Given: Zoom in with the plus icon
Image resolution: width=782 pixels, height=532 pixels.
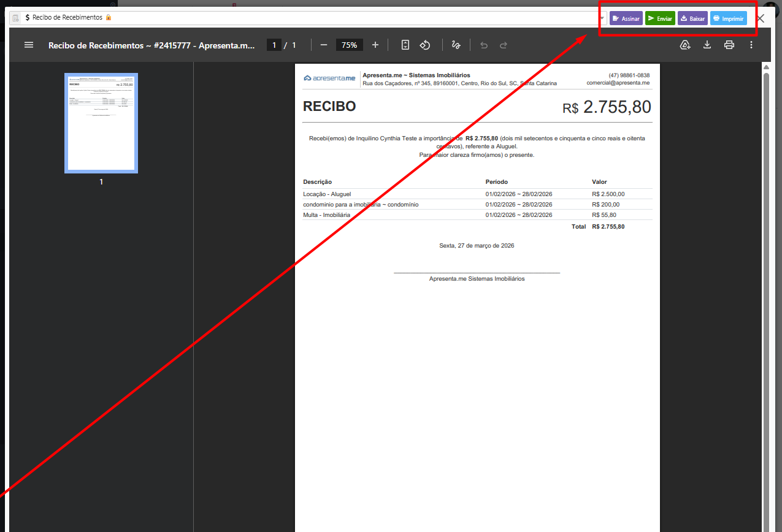Looking at the screenshot, I should coord(375,45).
